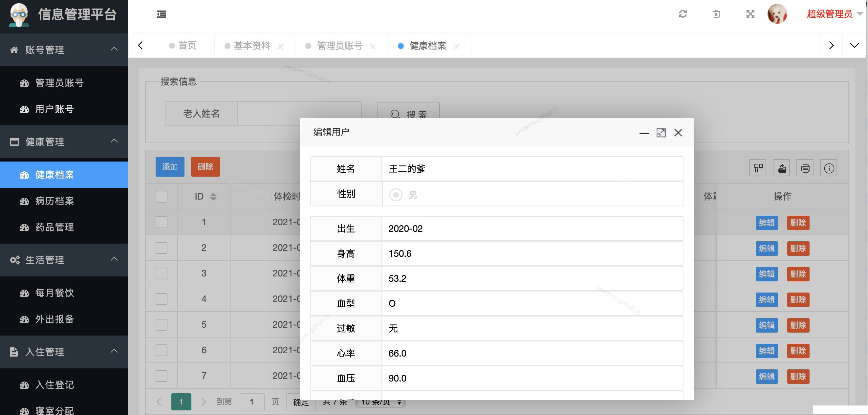Sort the table by the ID column arrows
Screen dimensions: 868x415
[214, 197]
